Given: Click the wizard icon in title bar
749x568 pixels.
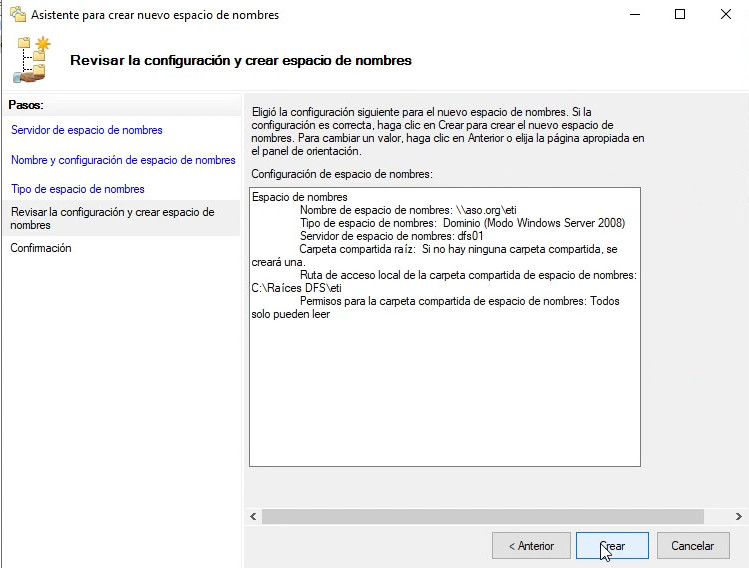Looking at the screenshot, I should pyautogui.click(x=17, y=15).
